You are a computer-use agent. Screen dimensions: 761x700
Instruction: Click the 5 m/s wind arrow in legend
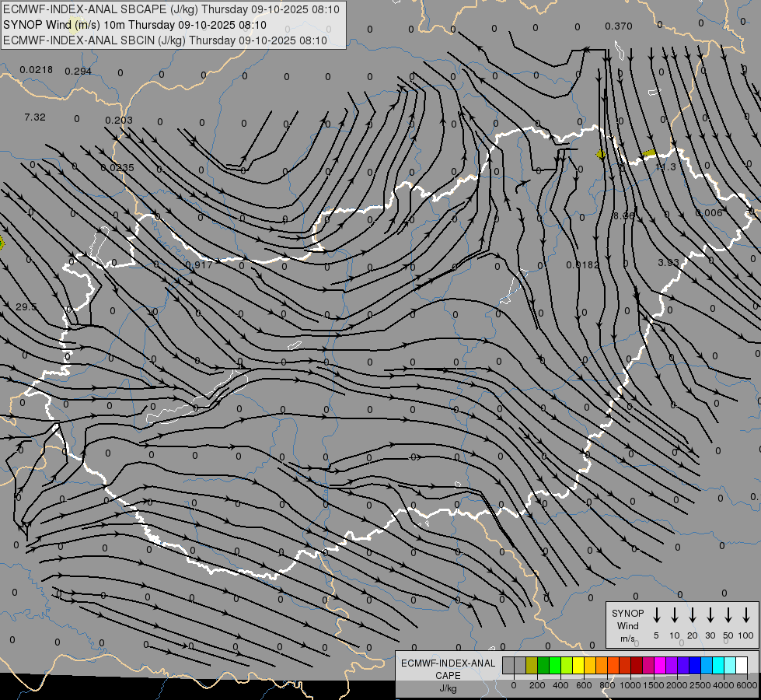[657, 615]
